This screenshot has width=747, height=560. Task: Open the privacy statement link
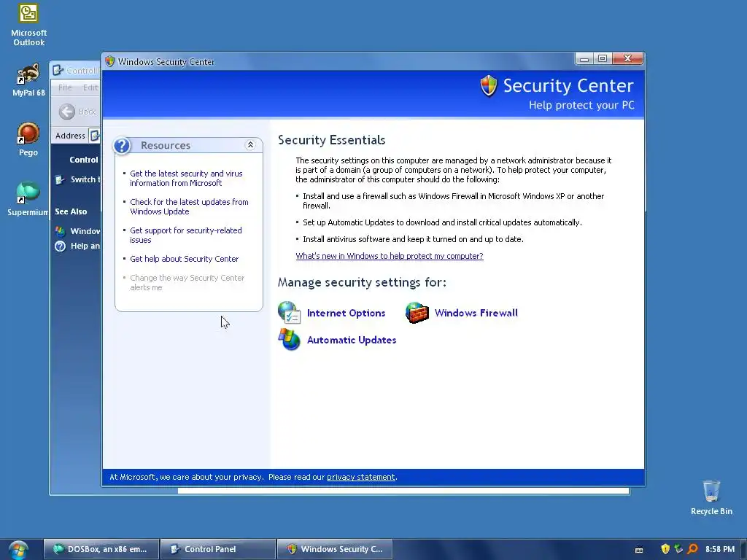360,477
